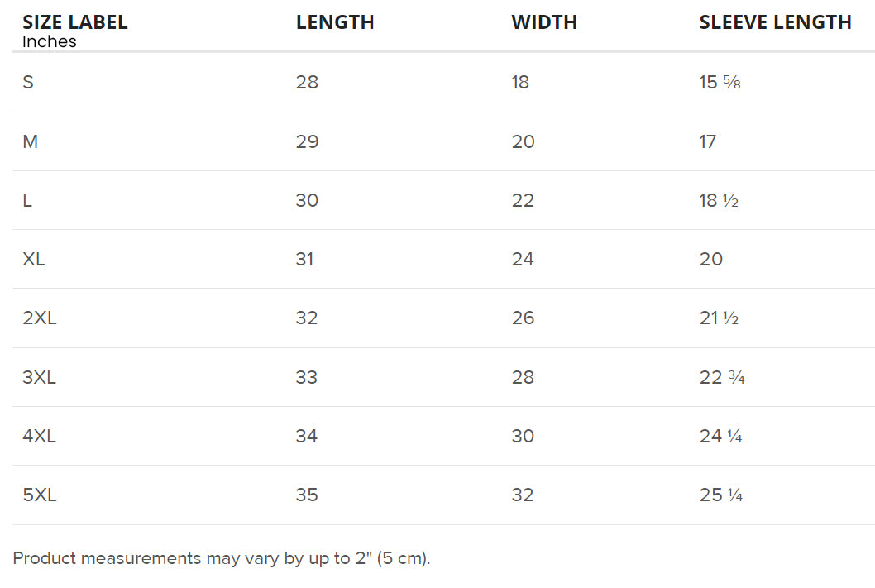Select the 5XL size row label
Viewport: 875px width, 588px height.
40,495
